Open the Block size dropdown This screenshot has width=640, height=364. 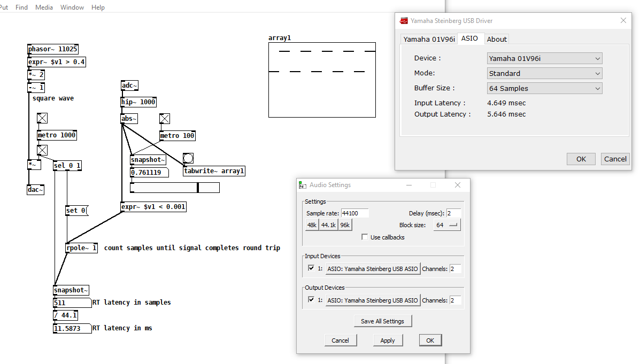[447, 225]
